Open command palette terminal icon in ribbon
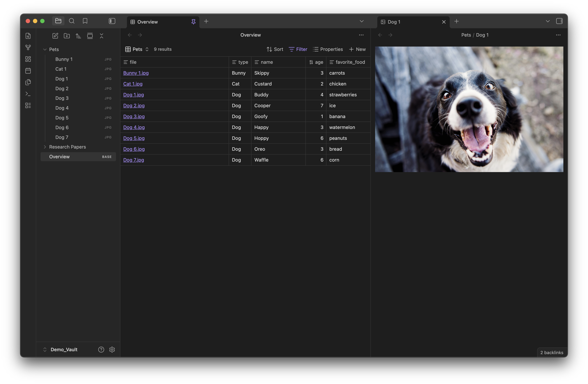The width and height of the screenshot is (588, 384). pos(28,94)
